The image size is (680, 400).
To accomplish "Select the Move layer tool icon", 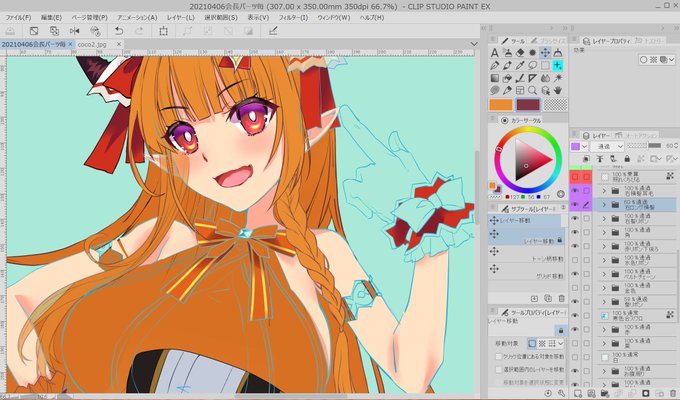I will [x=545, y=53].
